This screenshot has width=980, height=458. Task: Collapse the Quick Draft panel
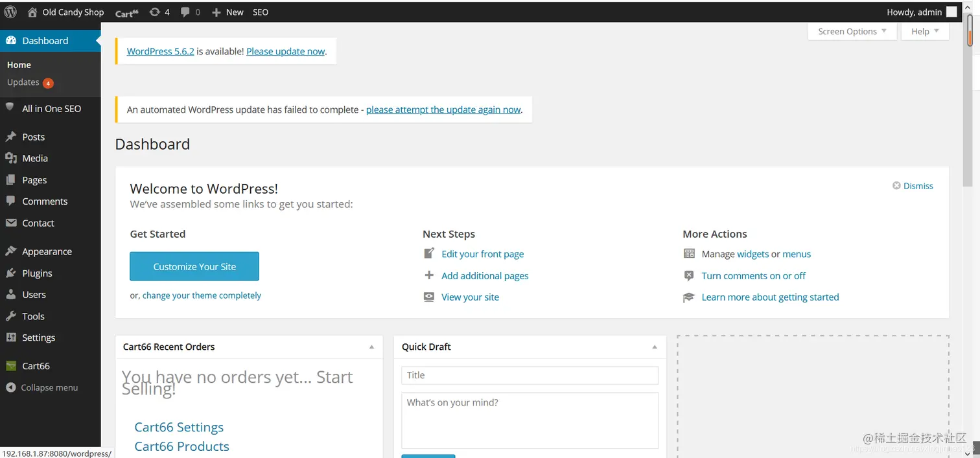tap(655, 347)
